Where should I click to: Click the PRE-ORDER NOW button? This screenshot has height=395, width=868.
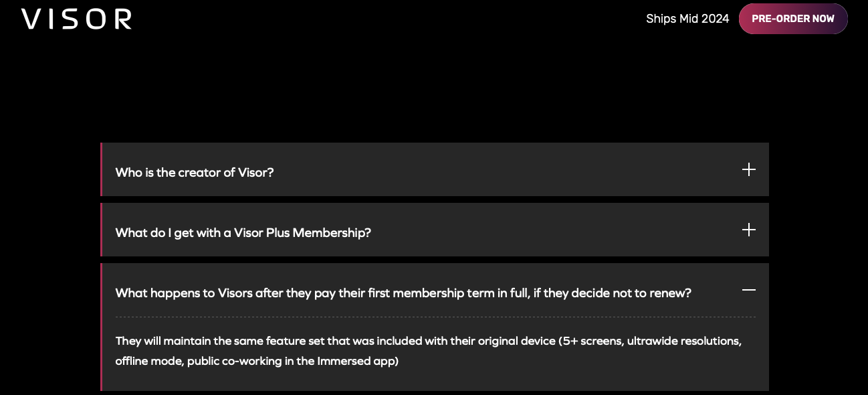[793, 19]
